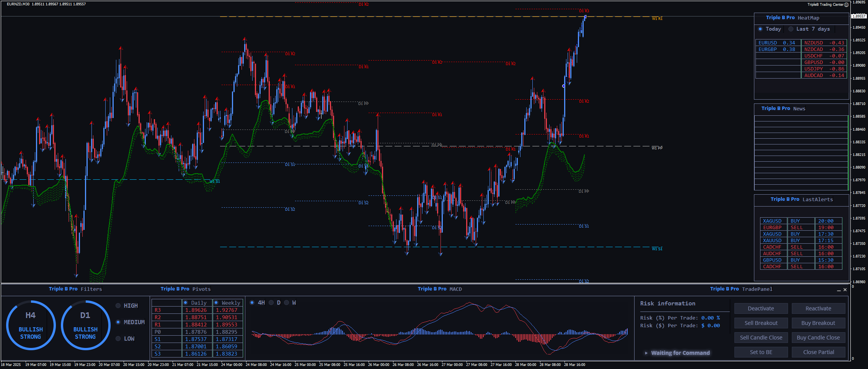The image size is (868, 369).
Task: Close the Triple B Pro TradePanel
Action: [x=845, y=290]
